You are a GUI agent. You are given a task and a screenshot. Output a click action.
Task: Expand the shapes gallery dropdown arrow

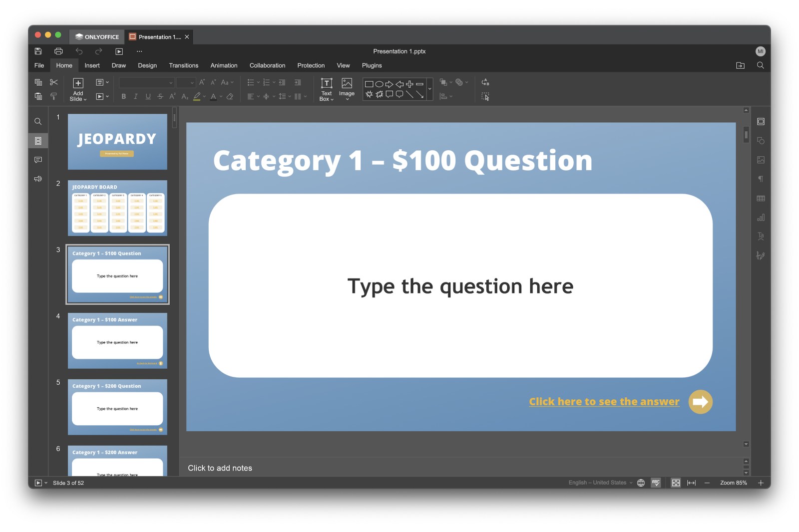(x=429, y=89)
